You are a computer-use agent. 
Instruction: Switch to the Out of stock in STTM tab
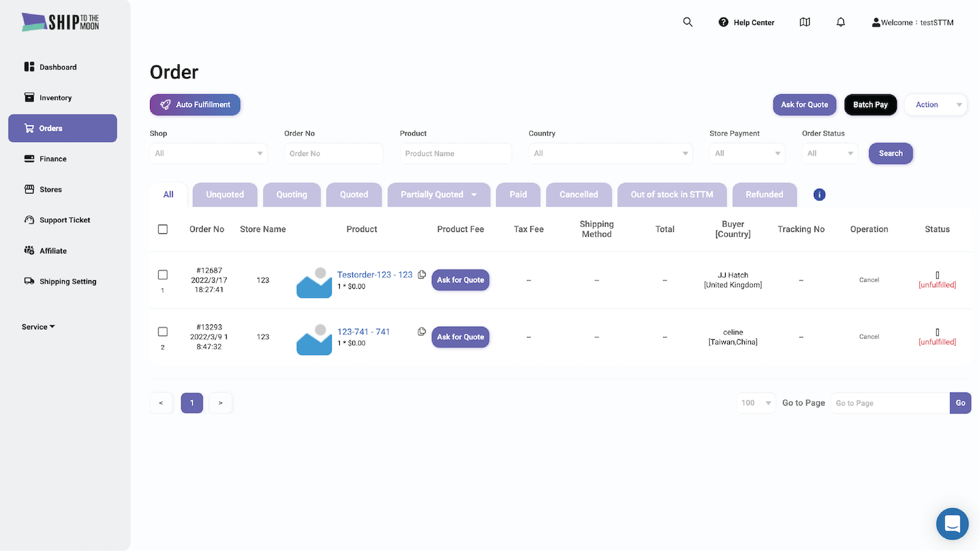[671, 195]
